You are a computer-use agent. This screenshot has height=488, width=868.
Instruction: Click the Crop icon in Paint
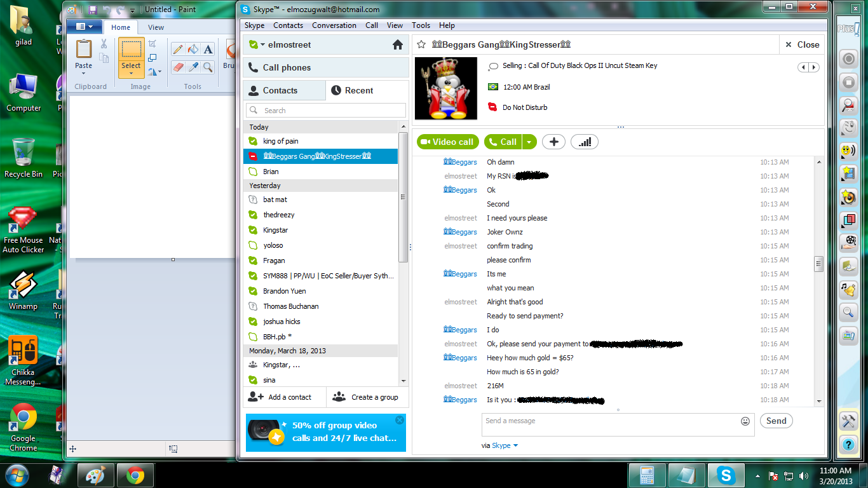coord(152,43)
